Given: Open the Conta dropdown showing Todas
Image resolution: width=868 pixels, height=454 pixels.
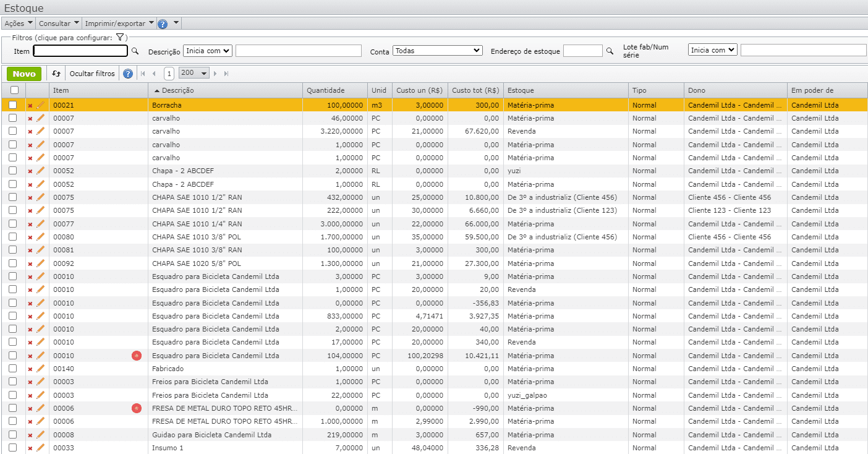Looking at the screenshot, I should [x=437, y=51].
